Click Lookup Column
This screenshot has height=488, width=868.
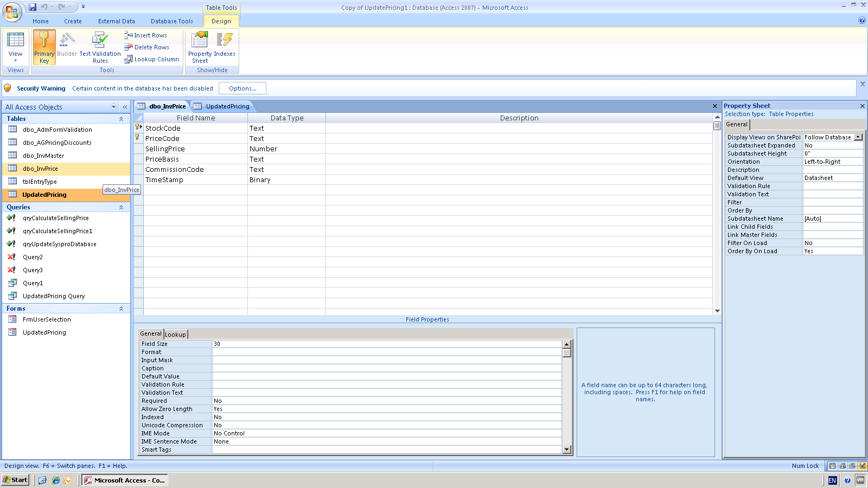click(x=151, y=59)
